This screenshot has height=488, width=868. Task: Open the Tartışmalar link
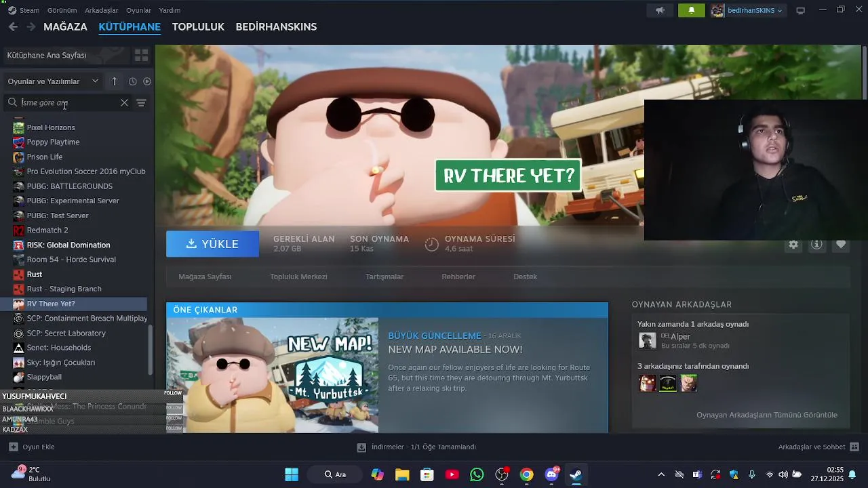coord(384,277)
